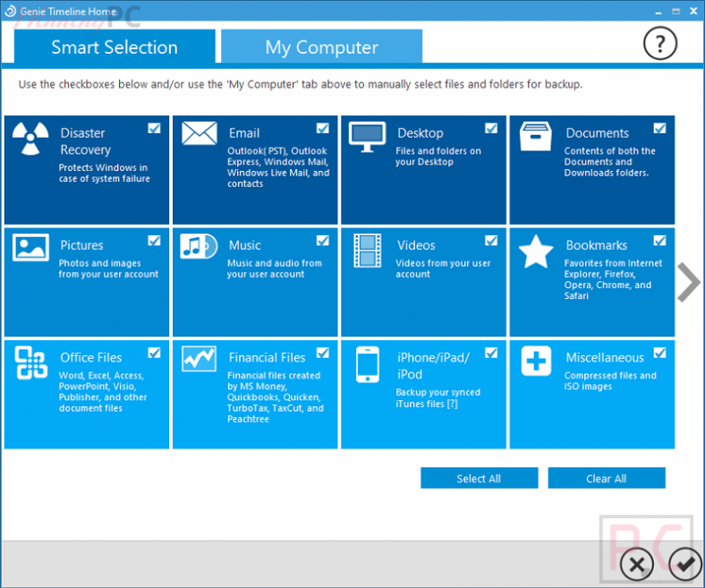Open help with the question mark icon
Image resolution: width=705 pixels, height=588 pixels.
tap(660, 44)
